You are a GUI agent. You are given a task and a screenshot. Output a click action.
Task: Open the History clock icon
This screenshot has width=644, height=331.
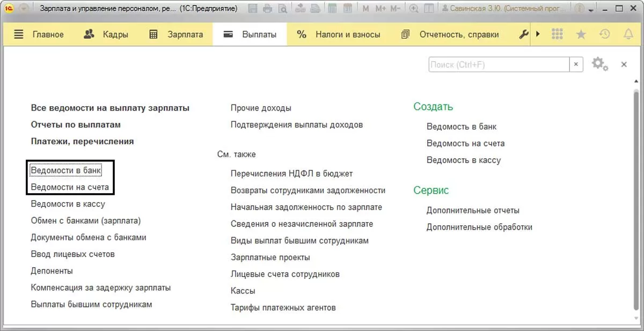[604, 34]
